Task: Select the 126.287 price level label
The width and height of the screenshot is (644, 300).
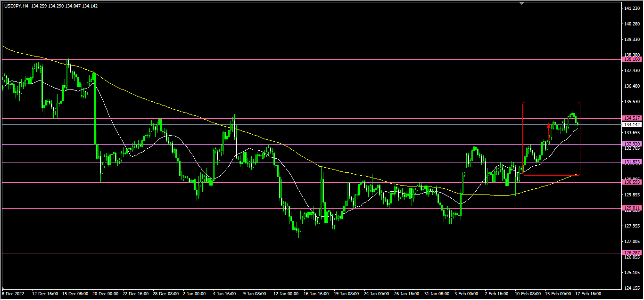Action: 632,253
